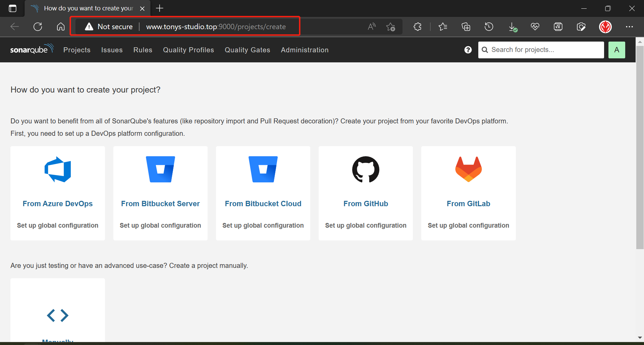Click the sonarqube logo
Viewport: 644px width, 345px height.
pyautogui.click(x=32, y=49)
